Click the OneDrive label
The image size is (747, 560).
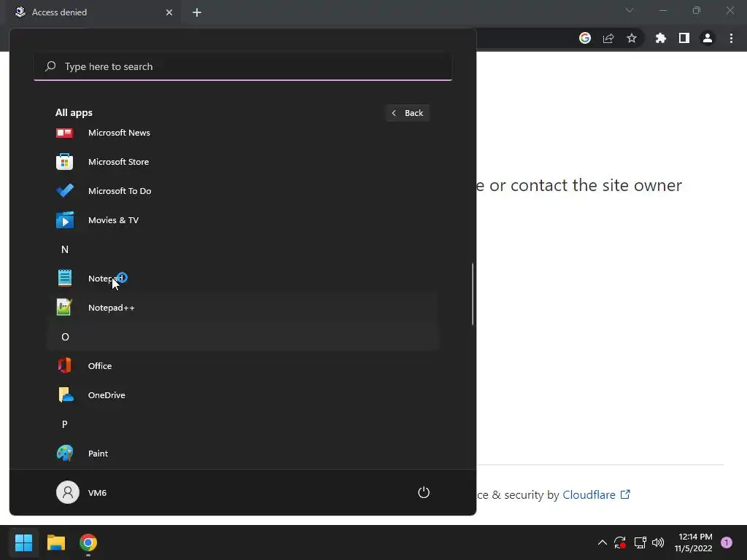click(x=107, y=395)
